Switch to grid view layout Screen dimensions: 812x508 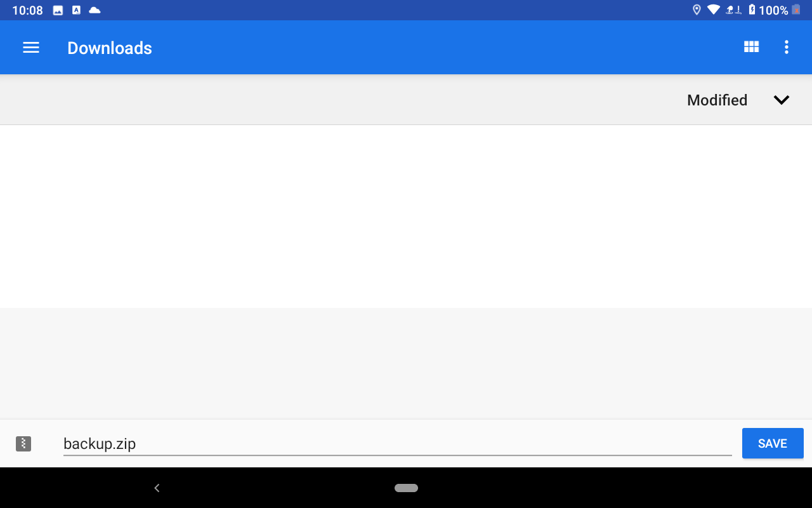click(x=751, y=47)
